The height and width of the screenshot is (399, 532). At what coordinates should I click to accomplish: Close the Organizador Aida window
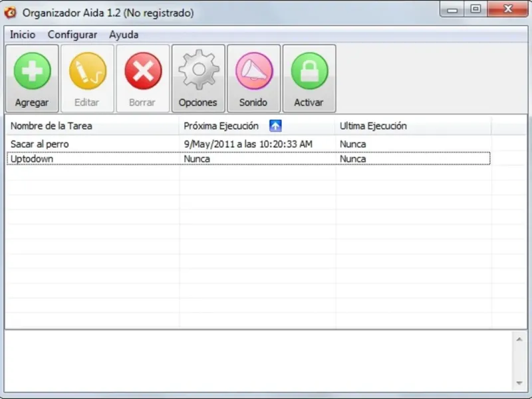click(507, 9)
